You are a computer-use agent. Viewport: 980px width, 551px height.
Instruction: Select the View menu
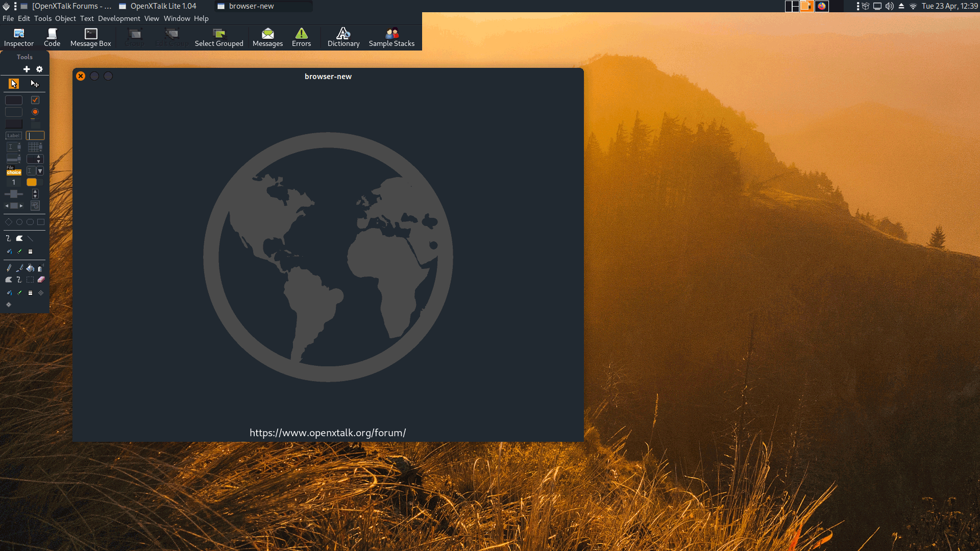coord(152,18)
